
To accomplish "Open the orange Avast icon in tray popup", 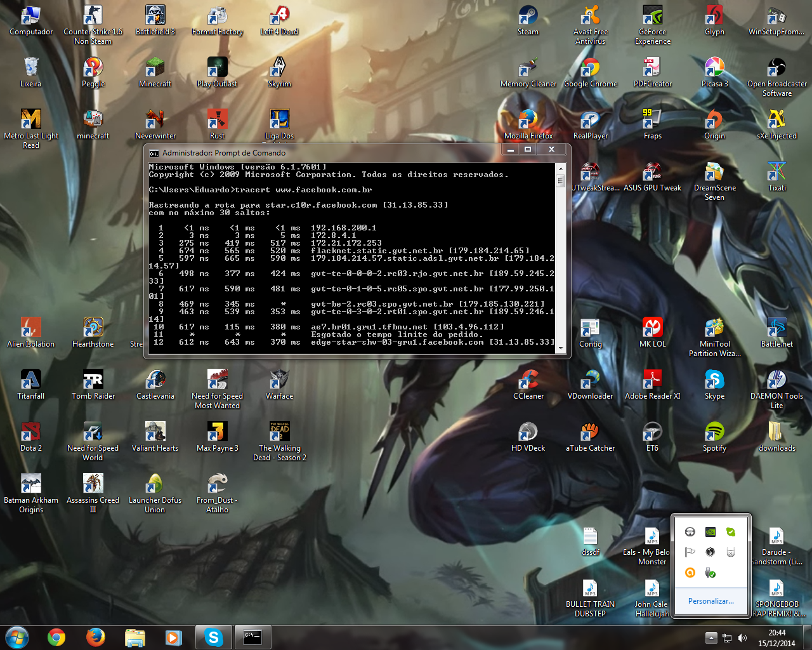I will pyautogui.click(x=690, y=573).
